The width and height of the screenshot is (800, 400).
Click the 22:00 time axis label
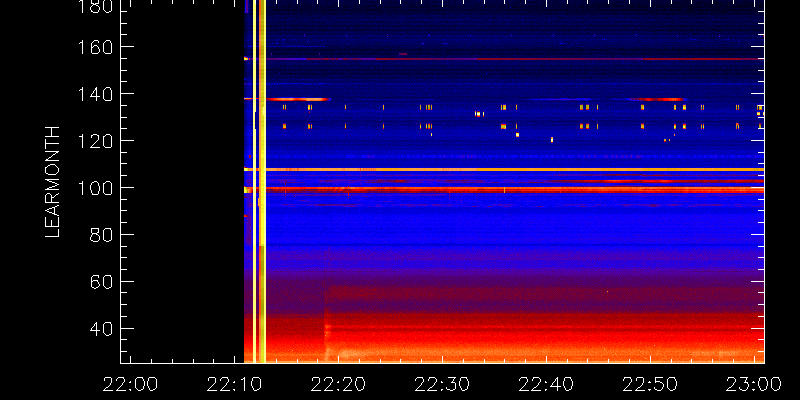click(x=131, y=384)
